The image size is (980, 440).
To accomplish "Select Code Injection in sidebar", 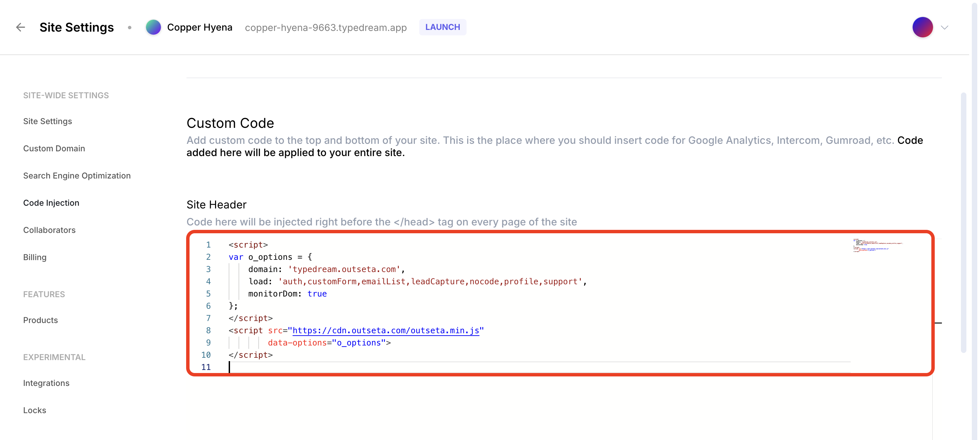I will click(51, 203).
